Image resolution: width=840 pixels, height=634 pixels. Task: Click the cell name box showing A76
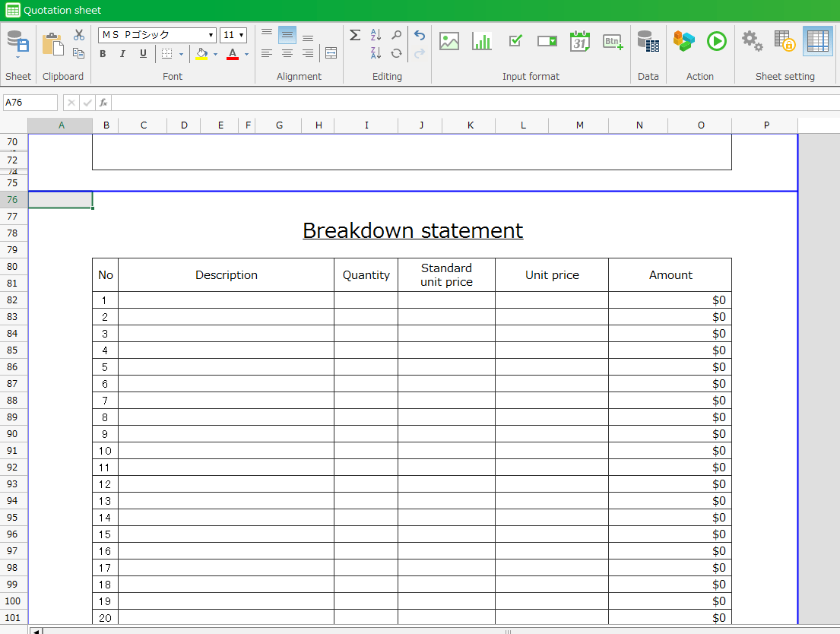[x=30, y=103]
